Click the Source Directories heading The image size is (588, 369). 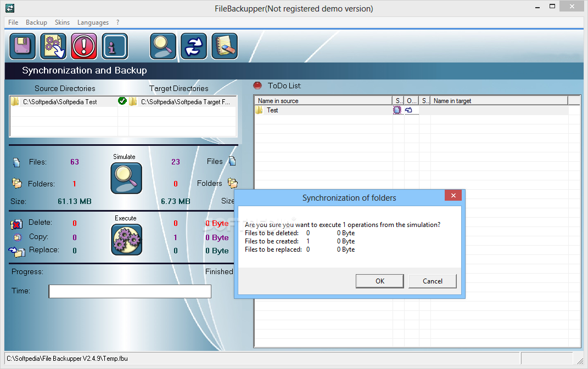click(65, 88)
